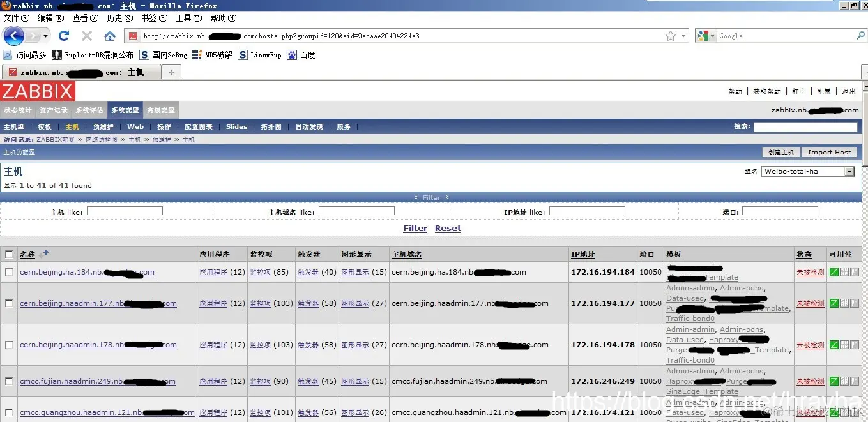The image size is (868, 422).
Task: Check the box for cmcc.fujian.haadmin.249 host
Action: pos(9,381)
